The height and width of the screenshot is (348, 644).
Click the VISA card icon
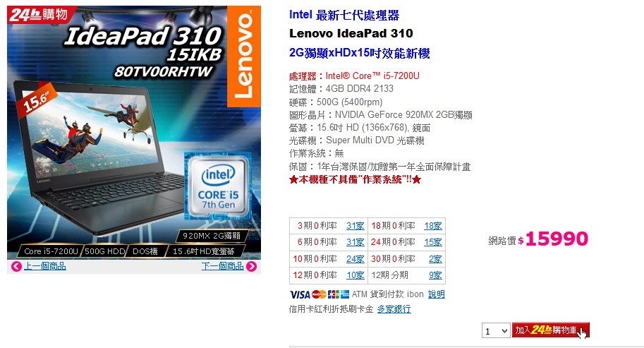tap(300, 294)
